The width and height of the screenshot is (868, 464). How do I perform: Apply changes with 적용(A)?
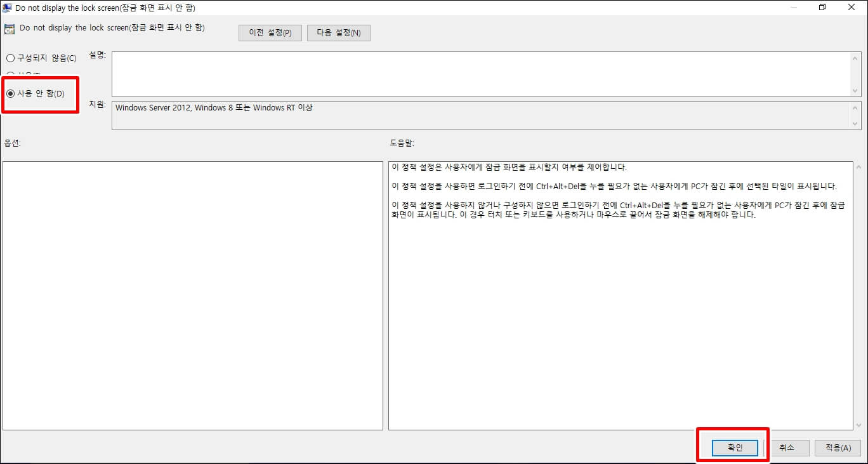pyautogui.click(x=838, y=447)
